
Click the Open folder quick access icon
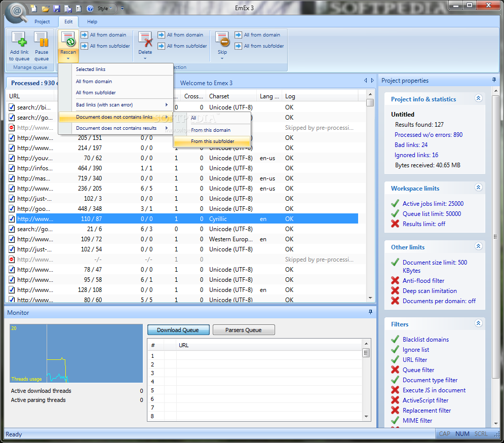45,9
